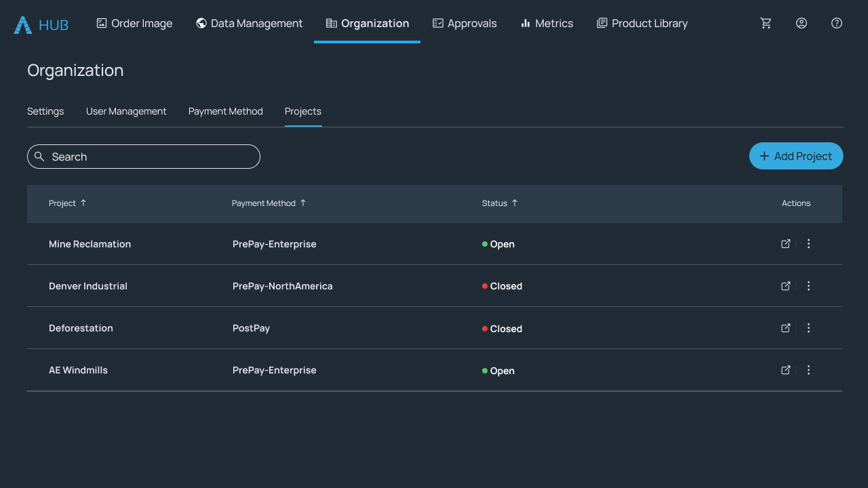Click the Add Project button
Viewport: 868px width, 488px height.
[796, 156]
